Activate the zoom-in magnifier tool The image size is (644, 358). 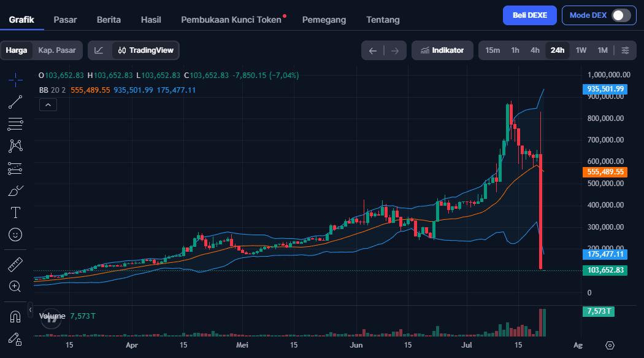[x=15, y=287]
